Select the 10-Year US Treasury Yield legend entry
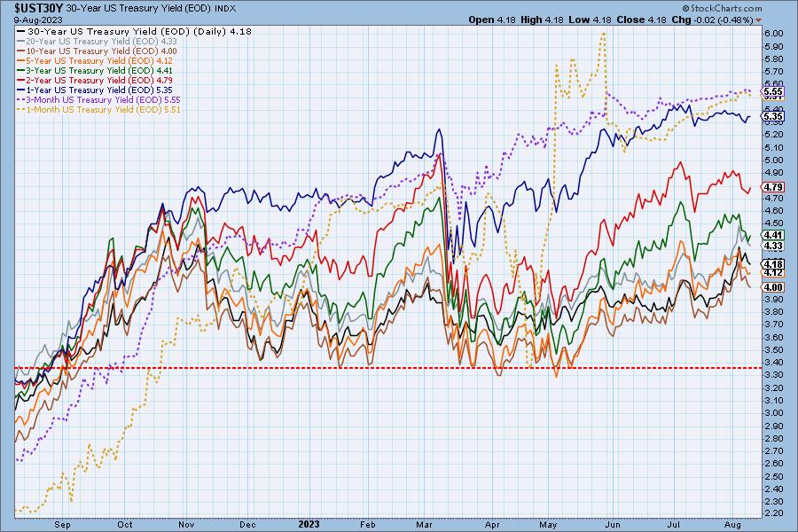798x532 pixels. click(98, 51)
